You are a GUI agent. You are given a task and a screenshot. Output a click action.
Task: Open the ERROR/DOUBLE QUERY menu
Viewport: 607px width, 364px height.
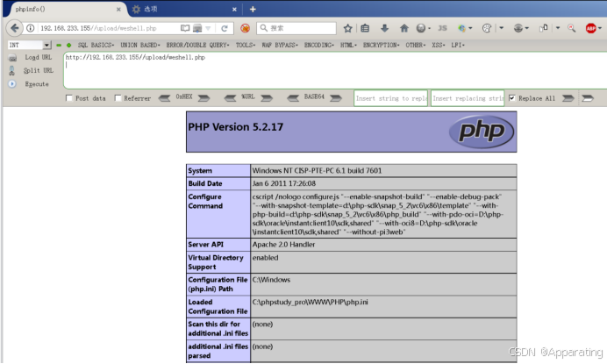[x=198, y=46]
